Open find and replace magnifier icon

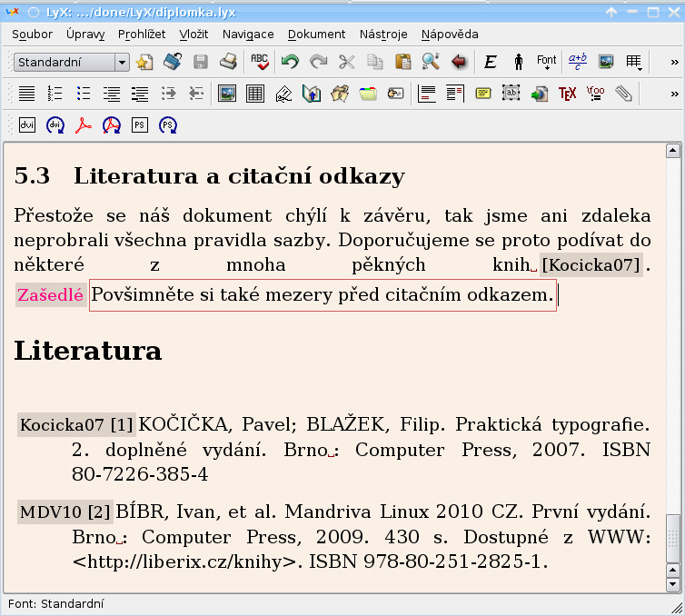tap(431, 62)
